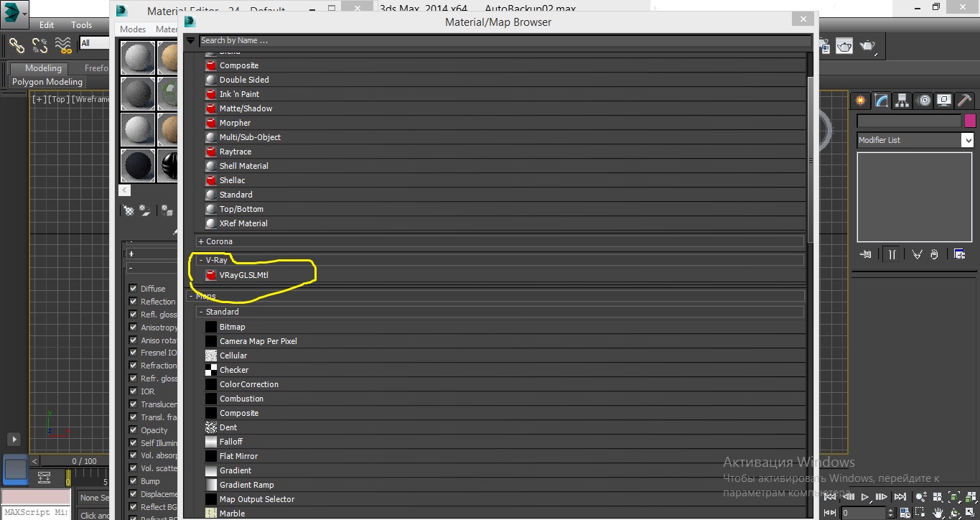Open the Display tab in command panel
Image resolution: width=980 pixels, height=520 pixels.
(x=944, y=101)
